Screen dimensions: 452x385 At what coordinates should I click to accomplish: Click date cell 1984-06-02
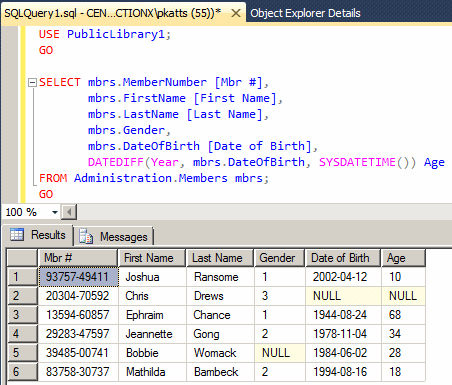click(x=343, y=353)
